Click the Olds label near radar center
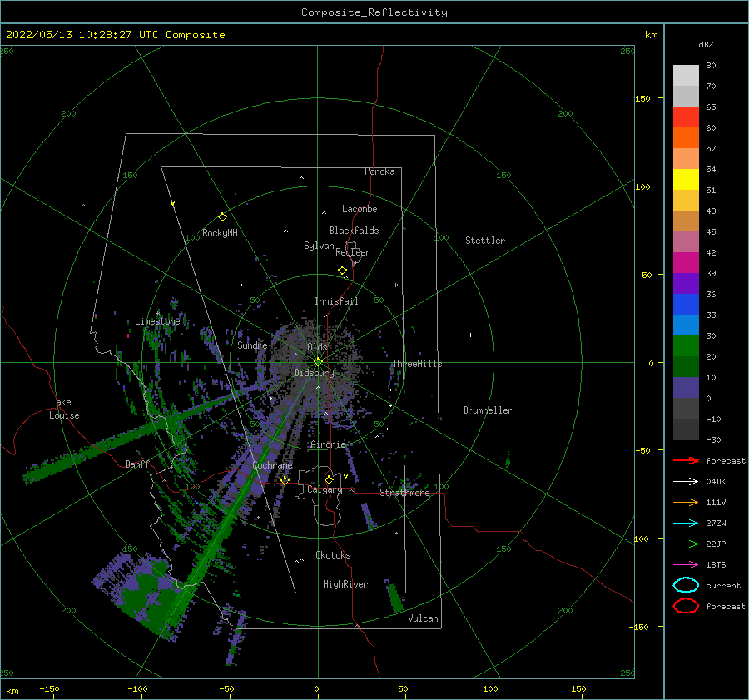This screenshot has height=700, width=749. coord(317,347)
